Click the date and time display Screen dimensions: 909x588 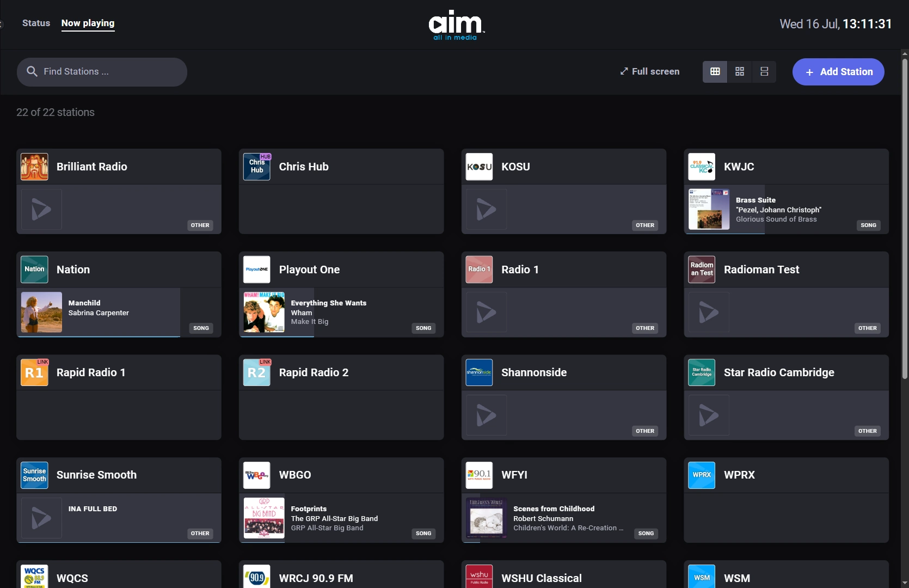click(836, 24)
